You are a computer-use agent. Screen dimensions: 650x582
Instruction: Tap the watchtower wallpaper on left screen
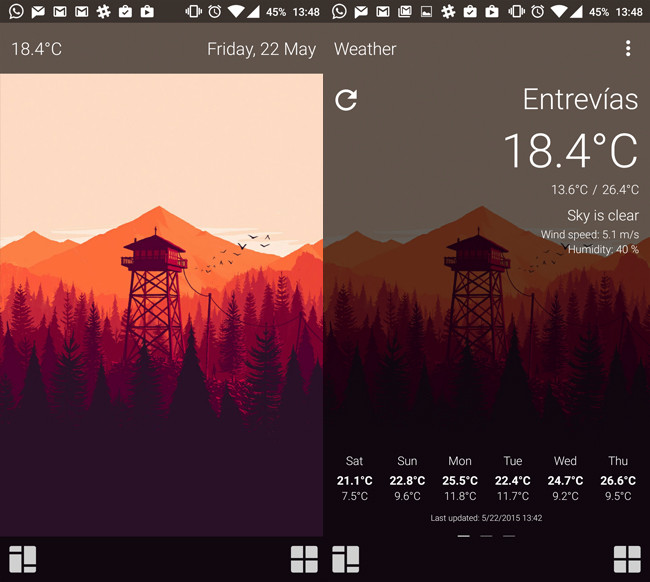(x=161, y=305)
